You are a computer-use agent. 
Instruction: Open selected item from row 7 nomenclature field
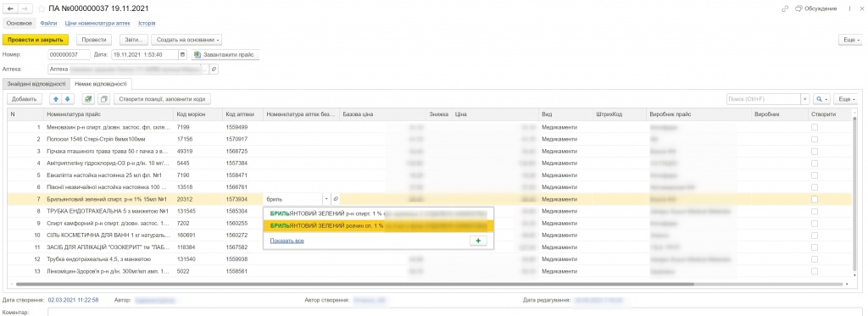click(336, 199)
